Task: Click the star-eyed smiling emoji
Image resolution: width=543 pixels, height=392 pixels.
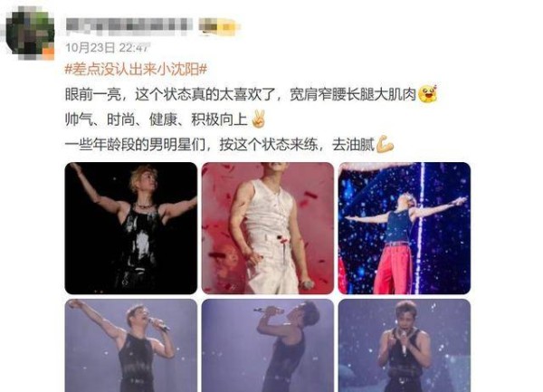Action: (x=428, y=93)
